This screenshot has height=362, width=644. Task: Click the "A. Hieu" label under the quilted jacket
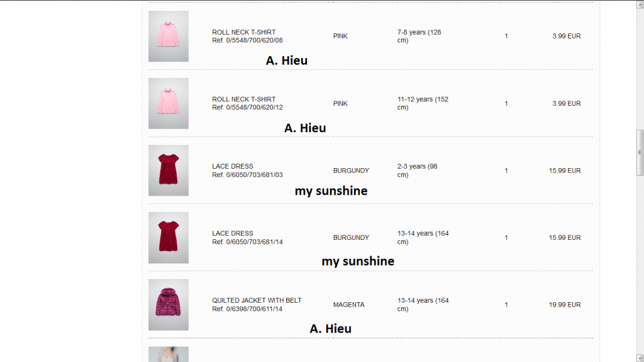tap(330, 329)
